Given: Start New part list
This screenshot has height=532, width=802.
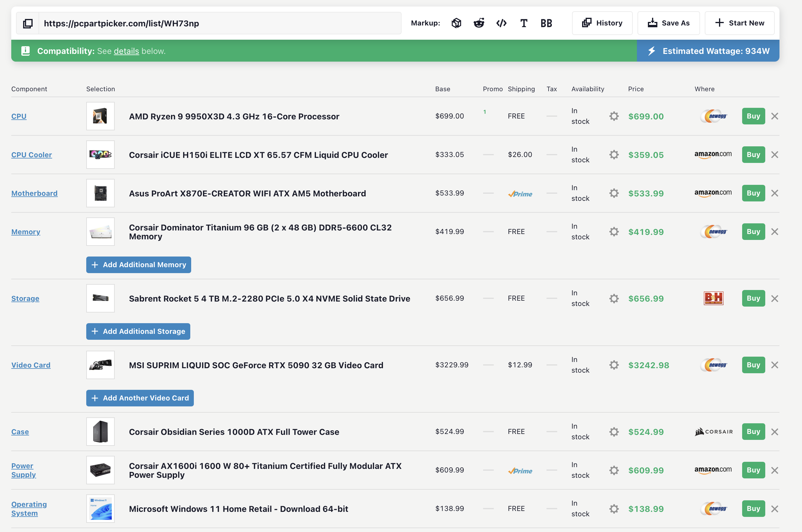Looking at the screenshot, I should [739, 23].
